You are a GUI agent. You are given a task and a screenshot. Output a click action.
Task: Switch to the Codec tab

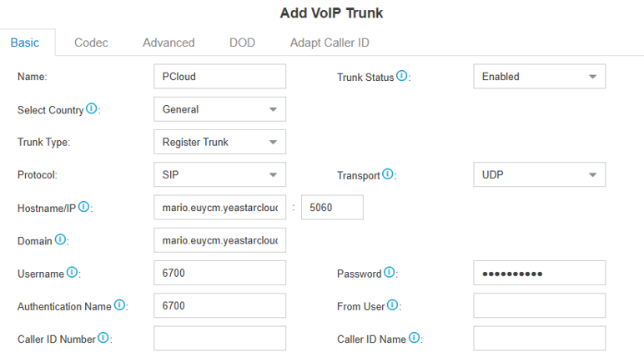pyautogui.click(x=91, y=43)
